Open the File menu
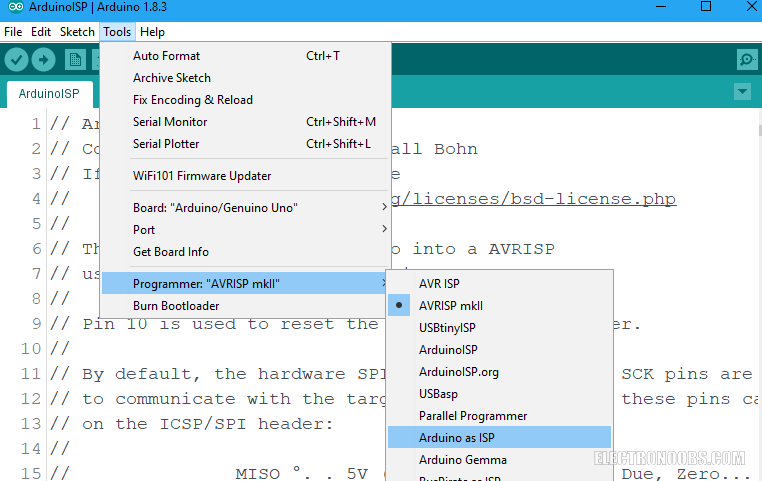This screenshot has width=762, height=481. pos(13,32)
